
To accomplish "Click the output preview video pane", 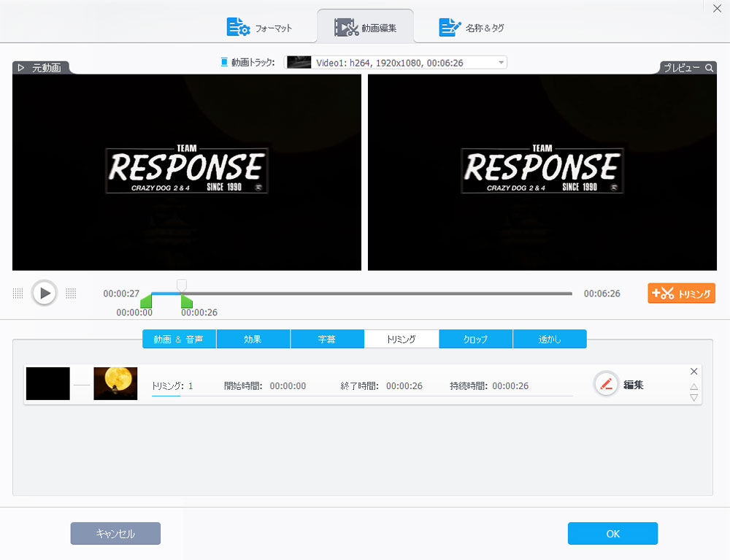I will pyautogui.click(x=542, y=172).
